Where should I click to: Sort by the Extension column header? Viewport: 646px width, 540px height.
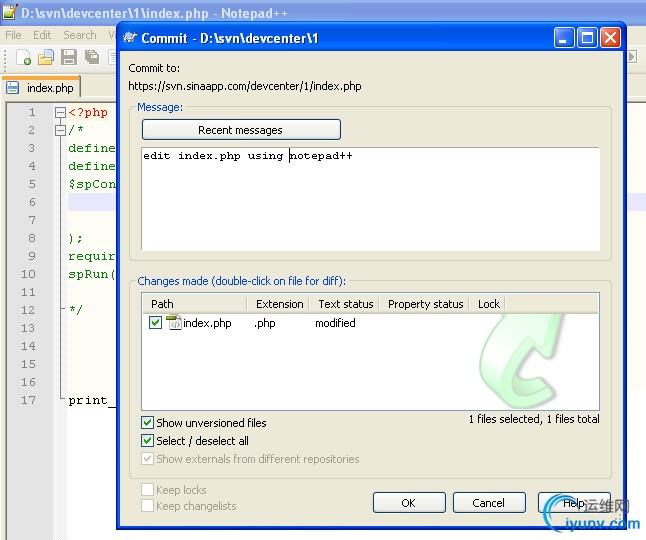(279, 304)
